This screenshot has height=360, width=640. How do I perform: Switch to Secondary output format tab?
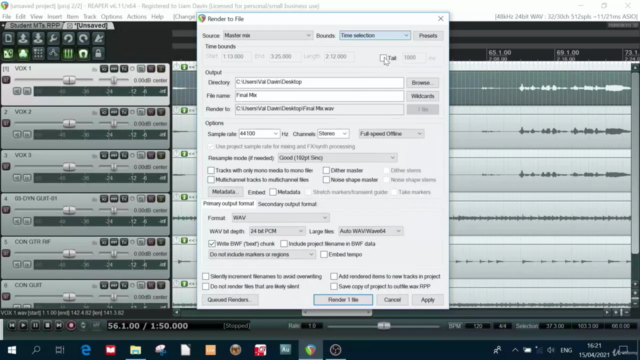coord(287,204)
